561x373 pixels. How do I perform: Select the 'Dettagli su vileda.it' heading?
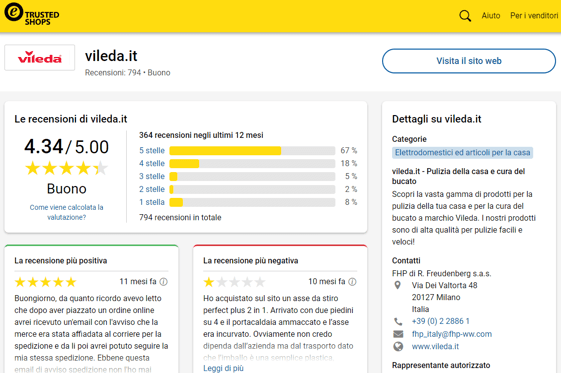(x=436, y=119)
